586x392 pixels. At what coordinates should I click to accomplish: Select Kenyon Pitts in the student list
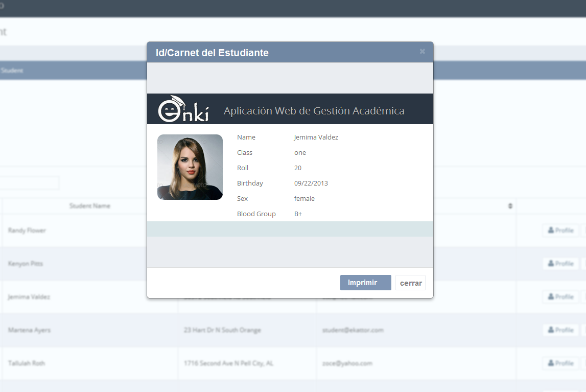[x=26, y=264]
